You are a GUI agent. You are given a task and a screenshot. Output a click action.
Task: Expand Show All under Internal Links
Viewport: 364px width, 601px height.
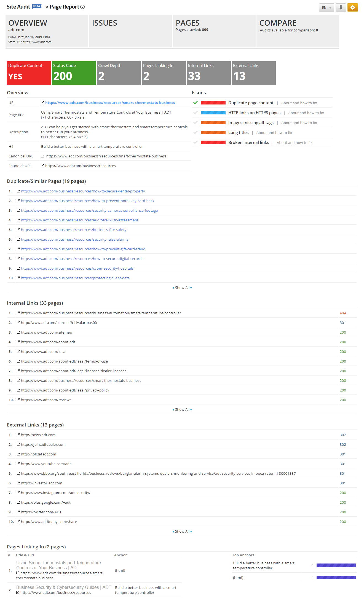[182, 409]
